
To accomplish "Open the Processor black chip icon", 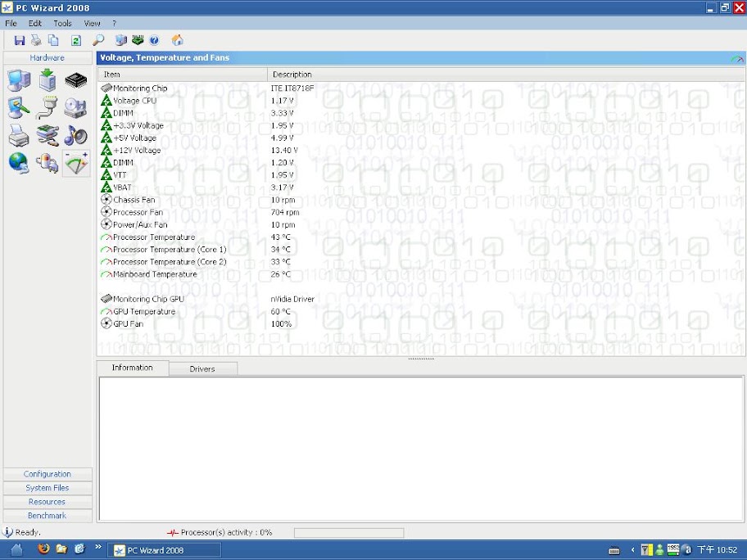I will [75, 80].
